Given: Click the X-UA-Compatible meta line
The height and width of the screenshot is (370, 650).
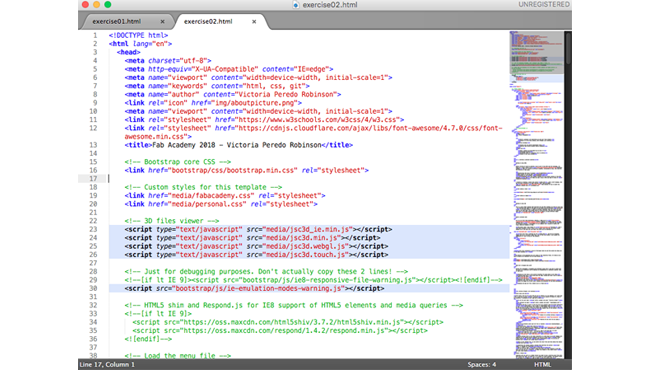Looking at the screenshot, I should tap(229, 69).
